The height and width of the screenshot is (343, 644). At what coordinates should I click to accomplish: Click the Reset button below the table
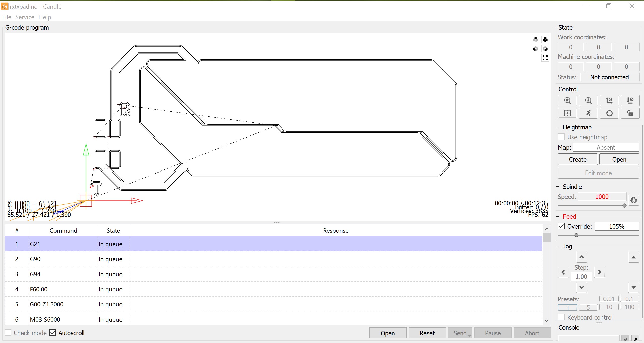click(427, 333)
